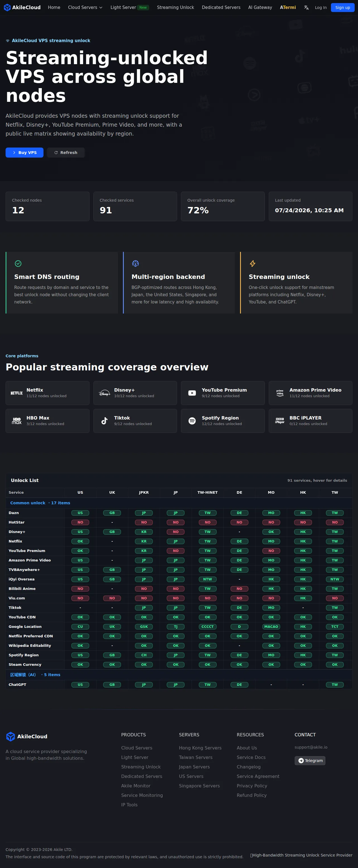Viewport: 358px width, 868px height.
Task: Click the YouTube Premium play icon
Action: [192, 393]
